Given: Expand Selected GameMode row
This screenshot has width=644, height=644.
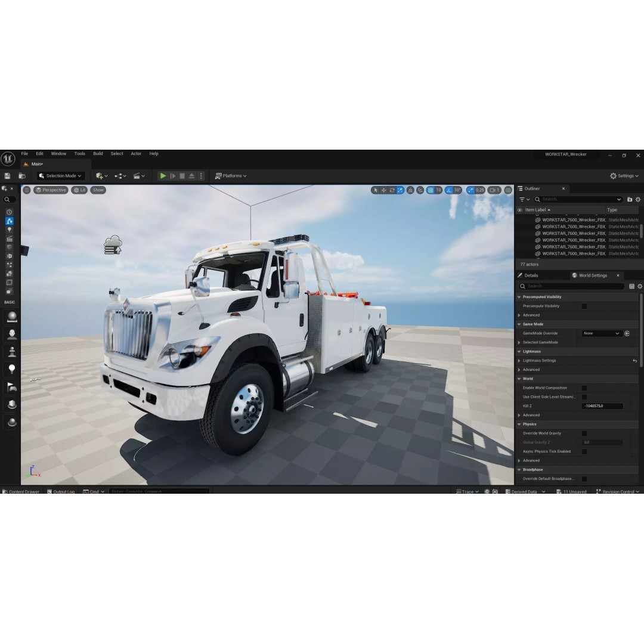Looking at the screenshot, I should point(519,342).
